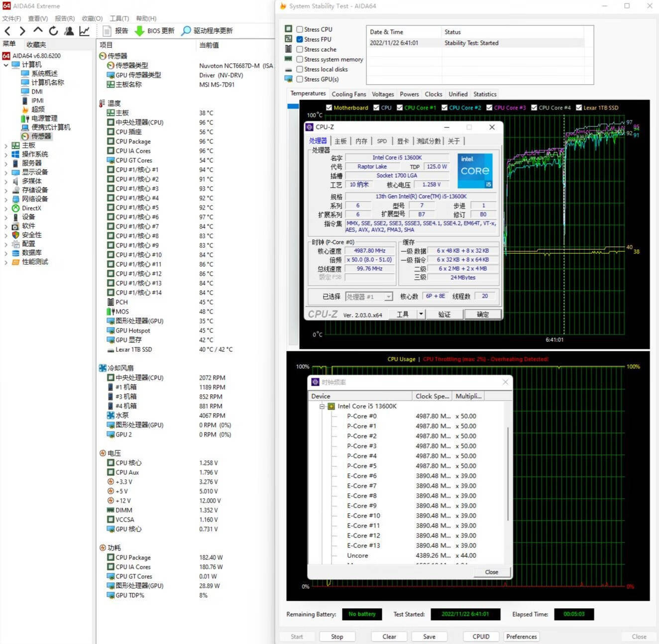This screenshot has width=659, height=644.
Task: Click the AIDA64 back navigation arrow
Action: [x=7, y=31]
